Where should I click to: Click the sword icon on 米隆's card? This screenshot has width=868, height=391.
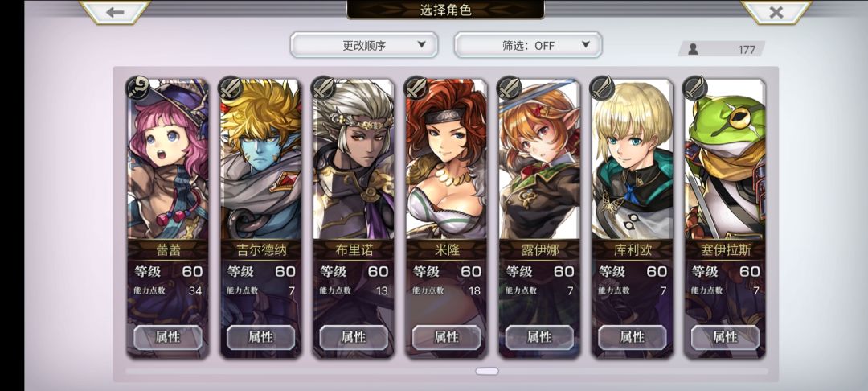click(416, 88)
